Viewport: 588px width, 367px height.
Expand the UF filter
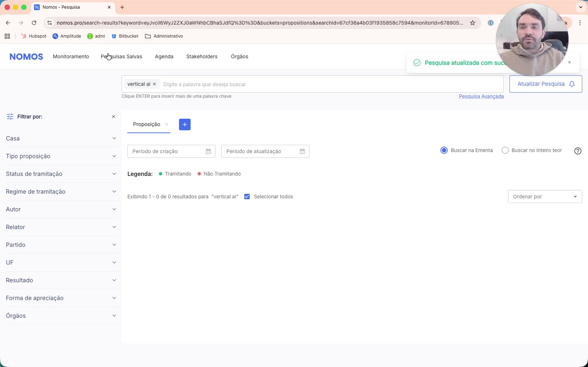click(x=61, y=262)
